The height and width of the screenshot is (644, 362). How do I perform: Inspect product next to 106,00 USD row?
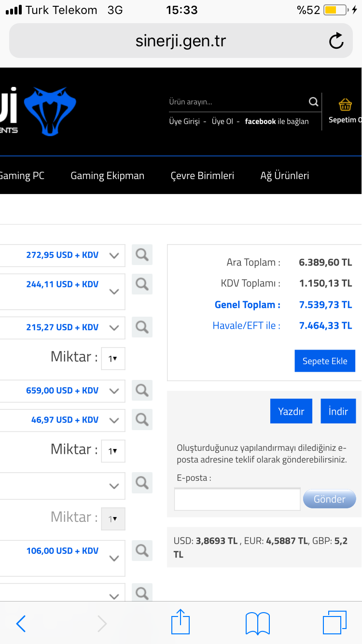coord(142,551)
